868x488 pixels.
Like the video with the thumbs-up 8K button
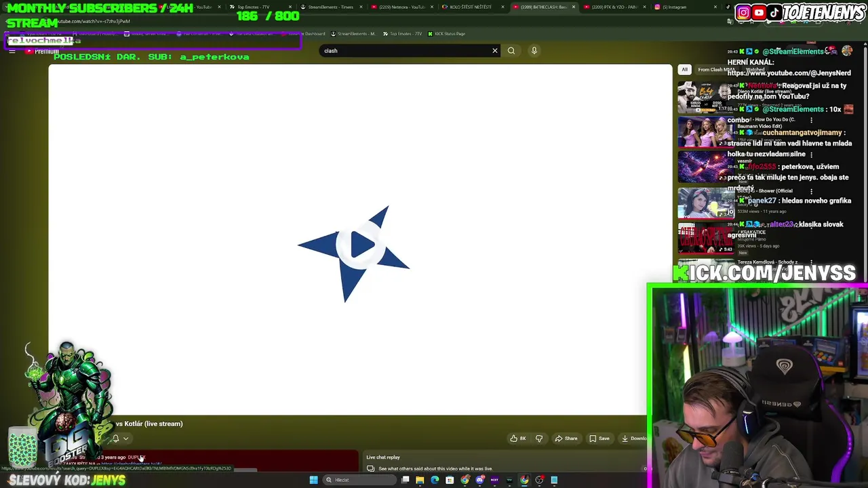(519, 439)
